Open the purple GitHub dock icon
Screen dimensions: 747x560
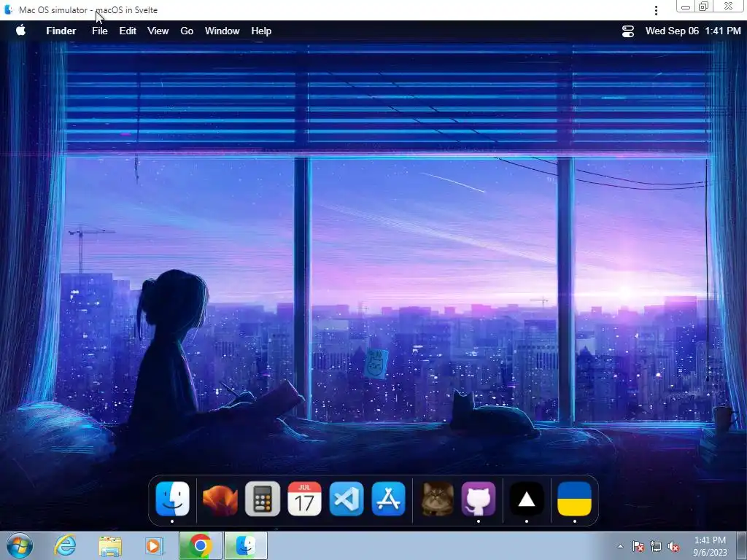point(479,499)
